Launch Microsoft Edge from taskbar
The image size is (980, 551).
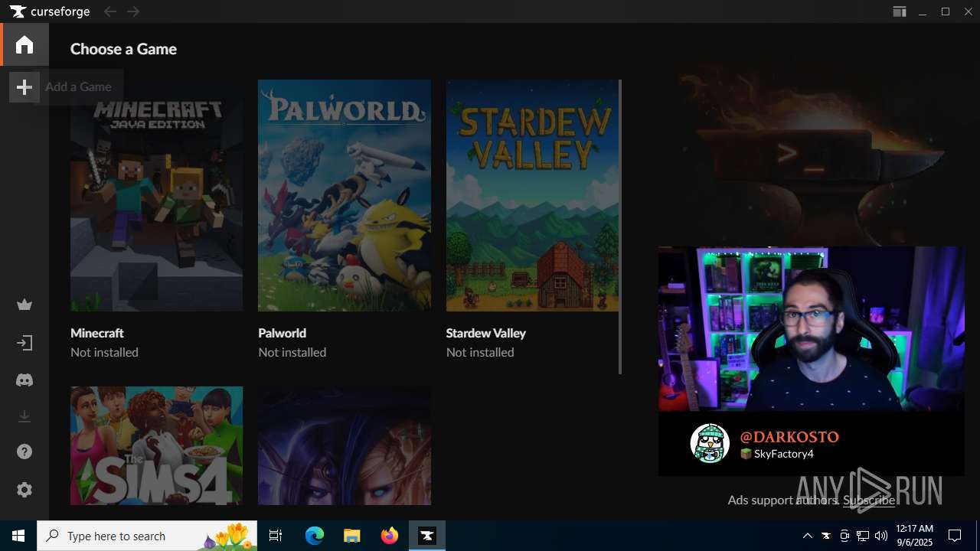[315, 536]
